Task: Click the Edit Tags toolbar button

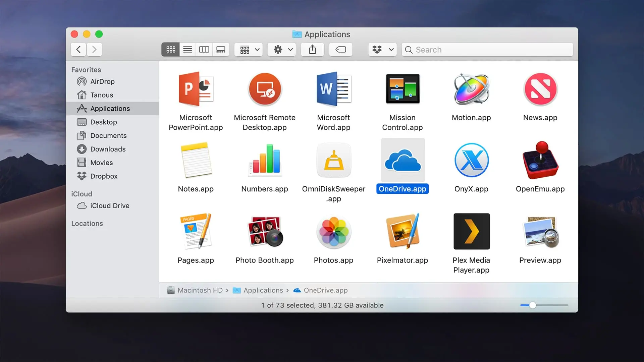Action: pos(340,50)
